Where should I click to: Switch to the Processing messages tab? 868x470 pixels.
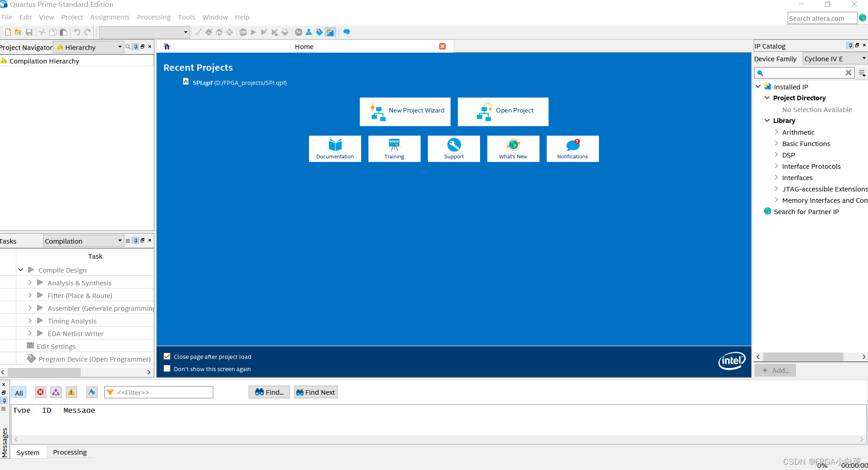[x=70, y=452]
